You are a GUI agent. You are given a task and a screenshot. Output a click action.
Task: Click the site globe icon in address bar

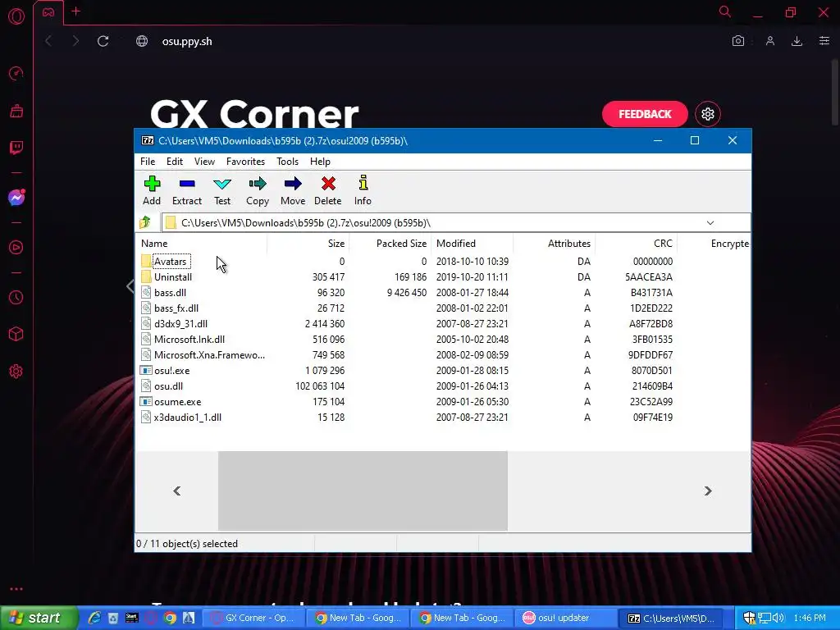[141, 41]
